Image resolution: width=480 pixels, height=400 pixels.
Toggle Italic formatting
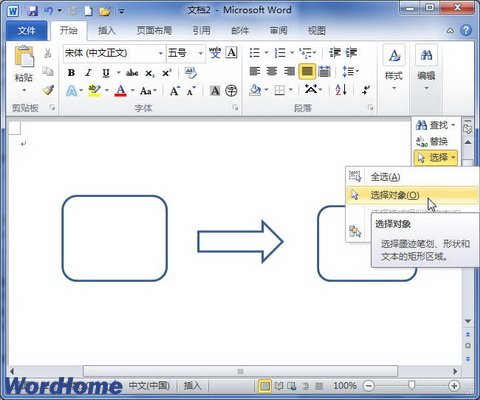(88, 73)
